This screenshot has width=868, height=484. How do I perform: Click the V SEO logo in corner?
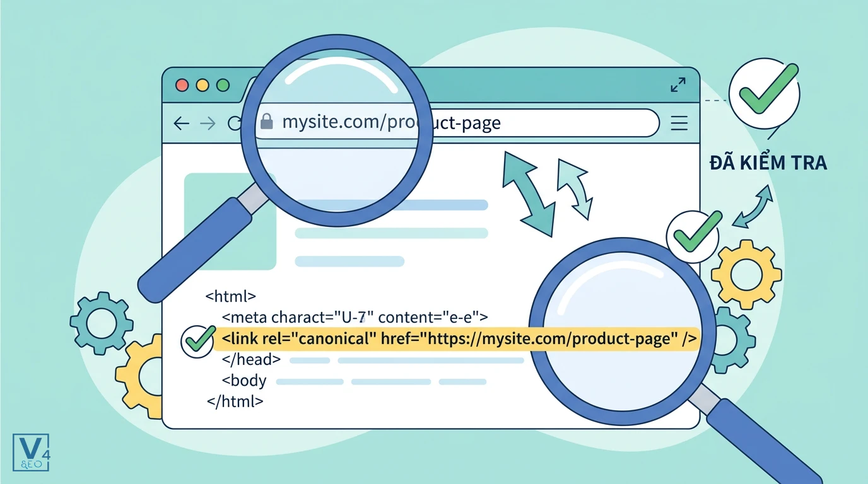[31, 452]
